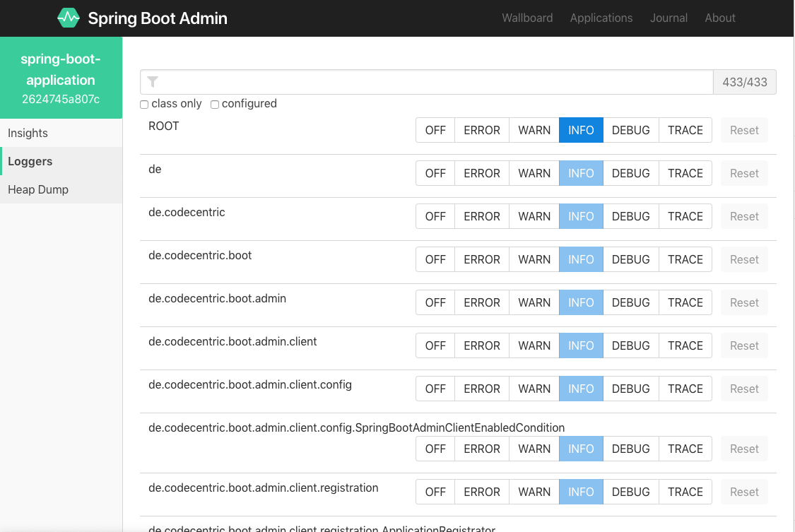Image resolution: width=795 pixels, height=532 pixels.
Task: Open the Wallboard page
Action: [527, 18]
